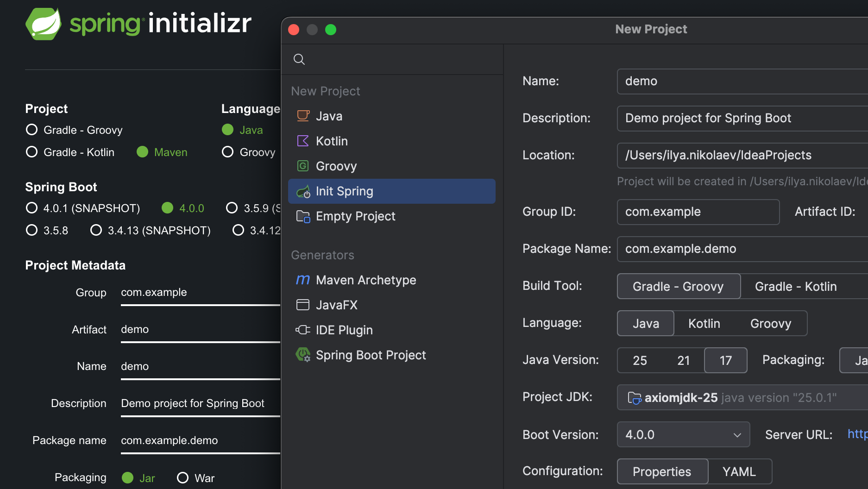868x489 pixels.
Task: Click the Kotlin logo icon in the list
Action: [x=303, y=141]
